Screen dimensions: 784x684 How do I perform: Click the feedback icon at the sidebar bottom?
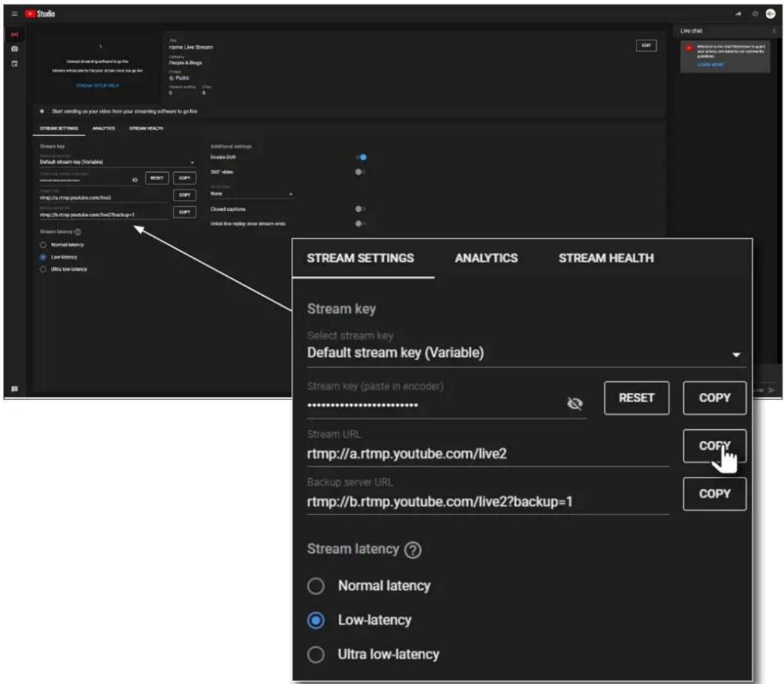click(x=15, y=389)
